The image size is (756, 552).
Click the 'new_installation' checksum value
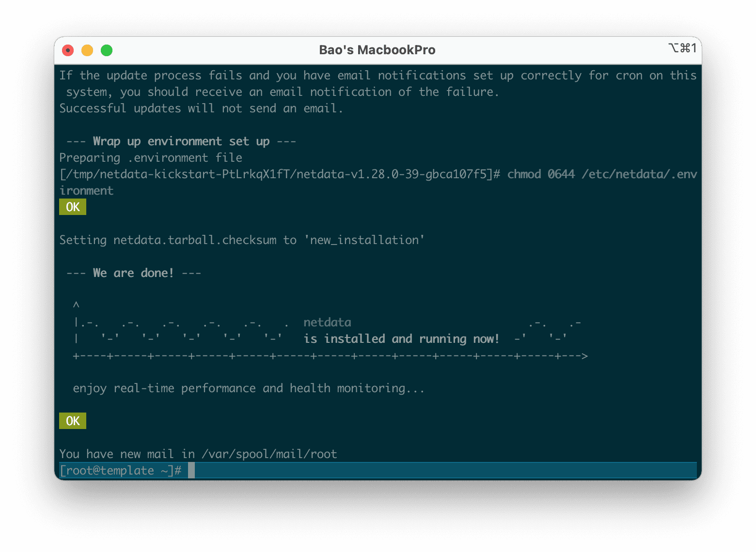[364, 240]
